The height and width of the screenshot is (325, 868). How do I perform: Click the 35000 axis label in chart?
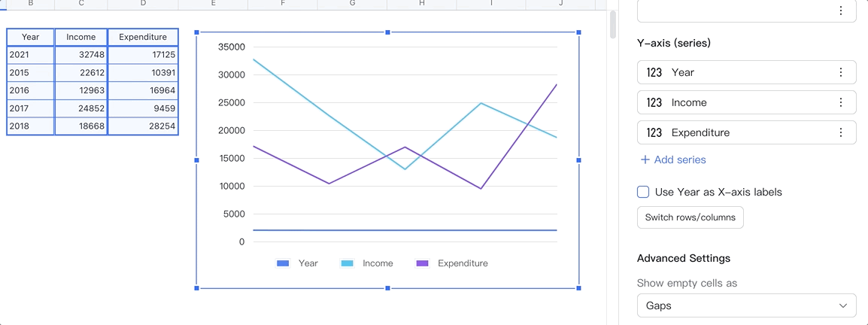click(x=232, y=47)
